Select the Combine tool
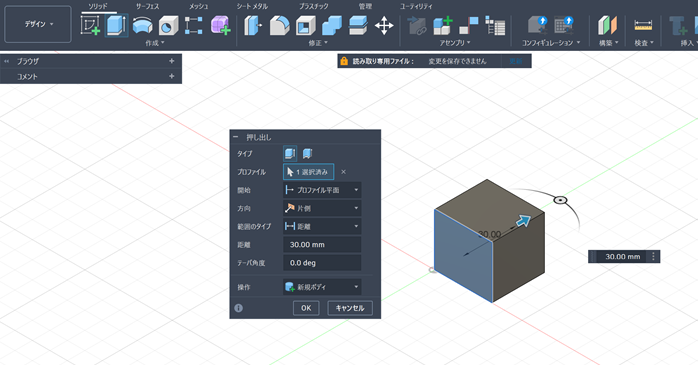Viewport: 698px width, 365px height. [x=332, y=25]
